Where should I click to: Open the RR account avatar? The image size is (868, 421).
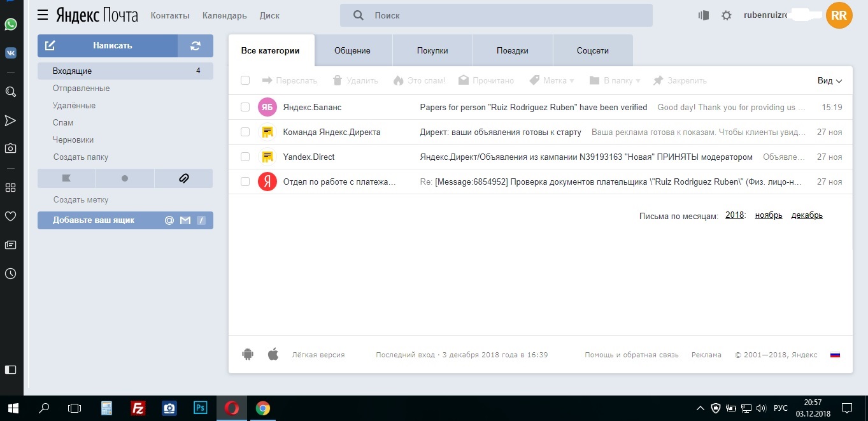839,15
